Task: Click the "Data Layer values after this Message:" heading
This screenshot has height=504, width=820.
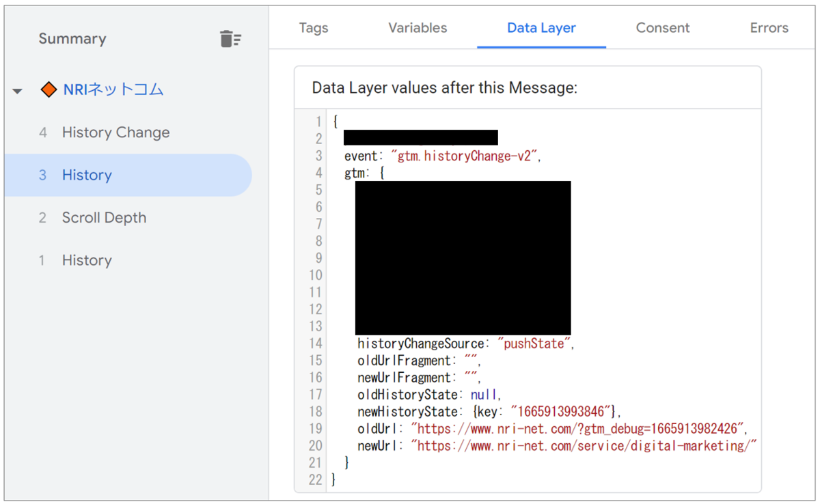Action: tap(445, 87)
